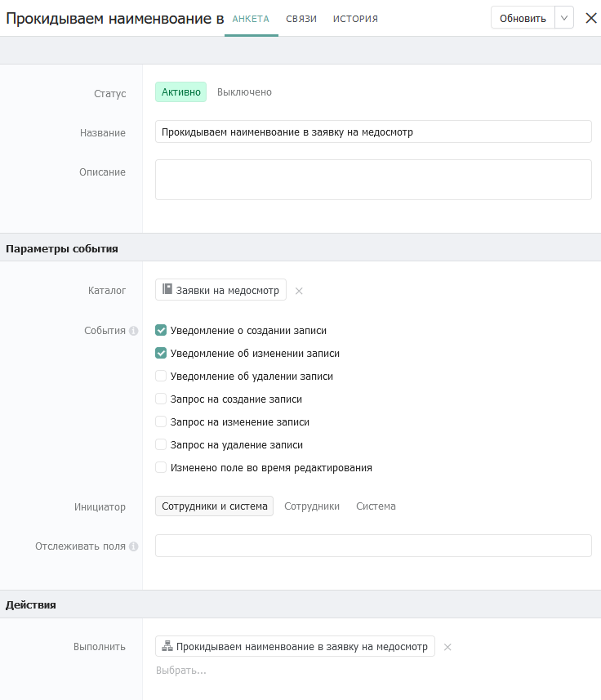The width and height of the screenshot is (601, 700).
Task: Click the info icon beside Отслеживать поля
Action: pos(134,546)
